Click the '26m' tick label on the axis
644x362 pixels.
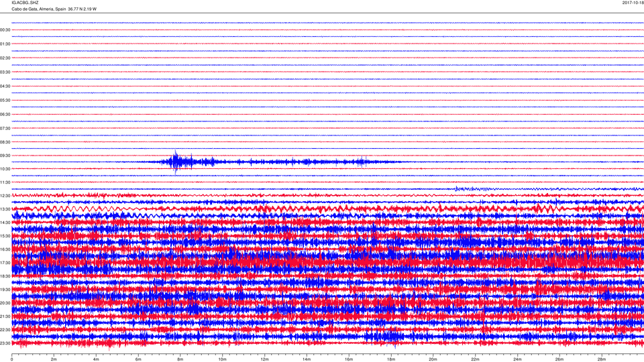559,359
